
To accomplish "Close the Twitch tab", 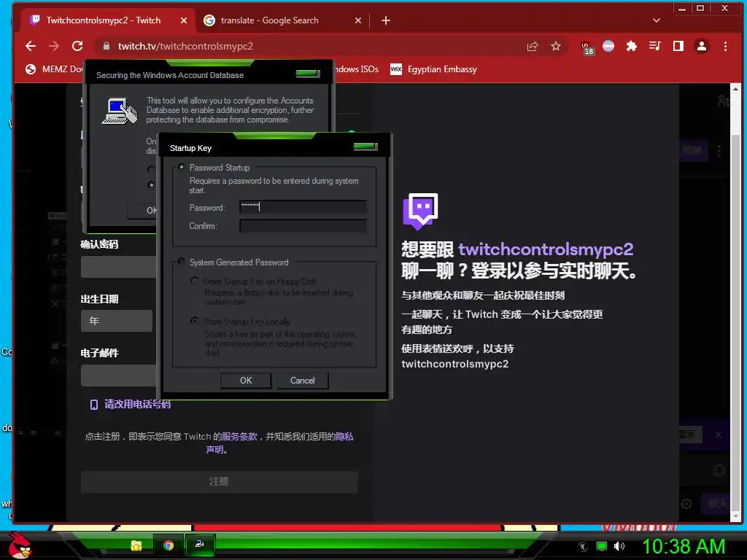I will [184, 20].
